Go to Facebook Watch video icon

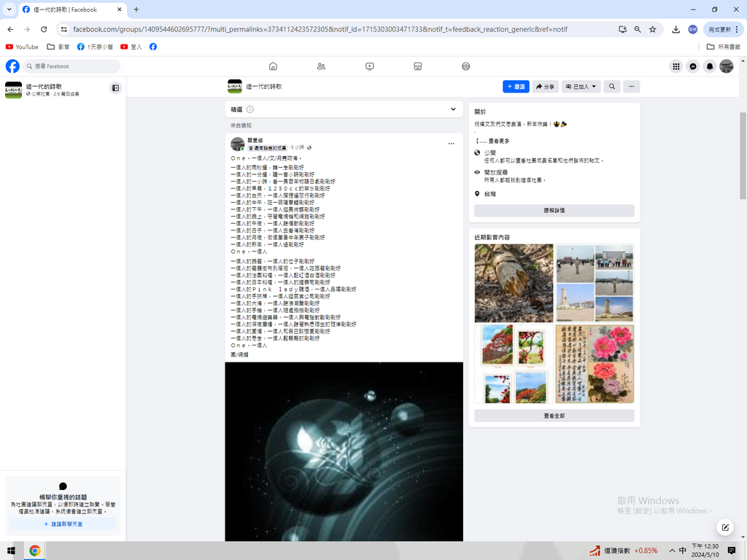tap(370, 66)
